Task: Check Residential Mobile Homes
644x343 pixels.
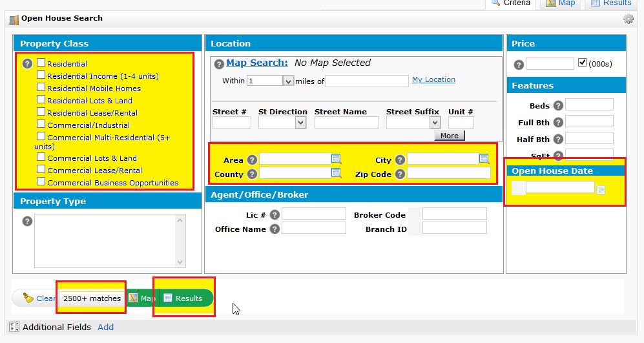Action: (41, 87)
